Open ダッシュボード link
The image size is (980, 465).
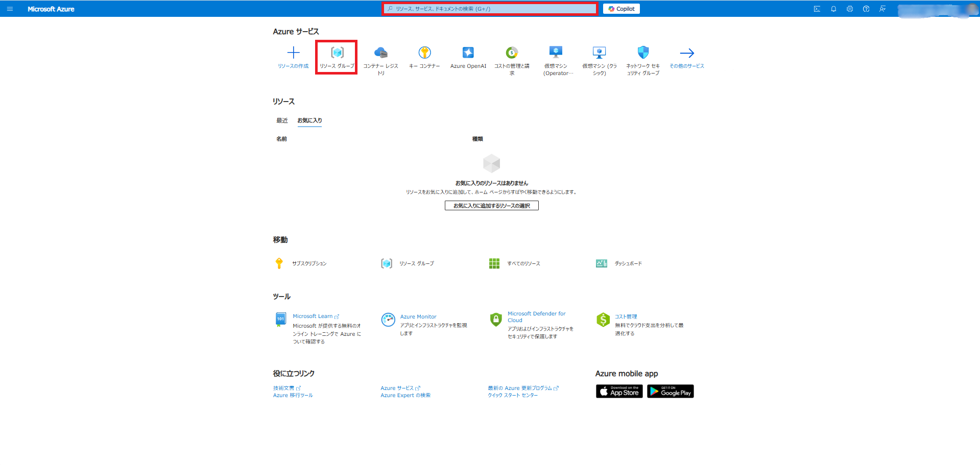coord(628,263)
